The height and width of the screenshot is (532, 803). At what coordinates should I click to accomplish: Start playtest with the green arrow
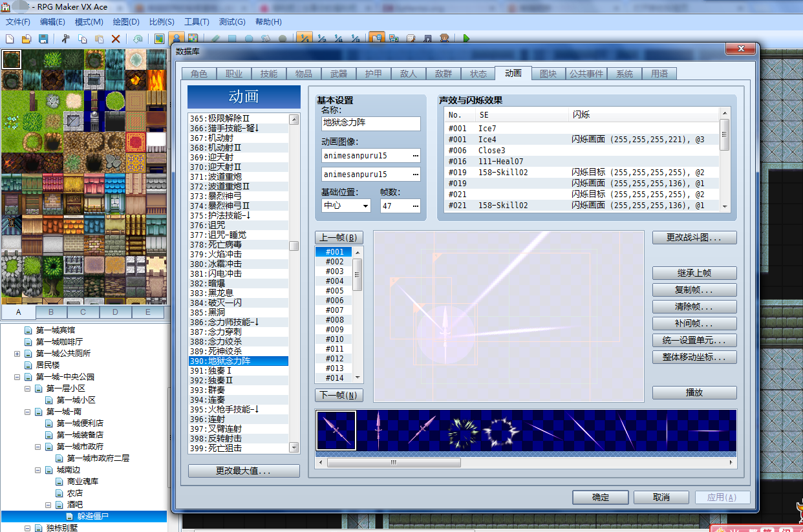[466, 39]
